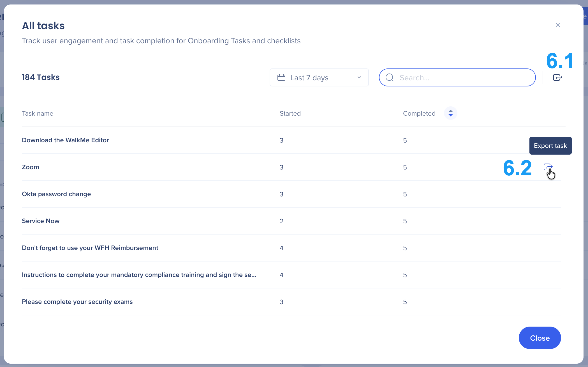
Task: Click the Zoom row export task icon
Action: (548, 167)
